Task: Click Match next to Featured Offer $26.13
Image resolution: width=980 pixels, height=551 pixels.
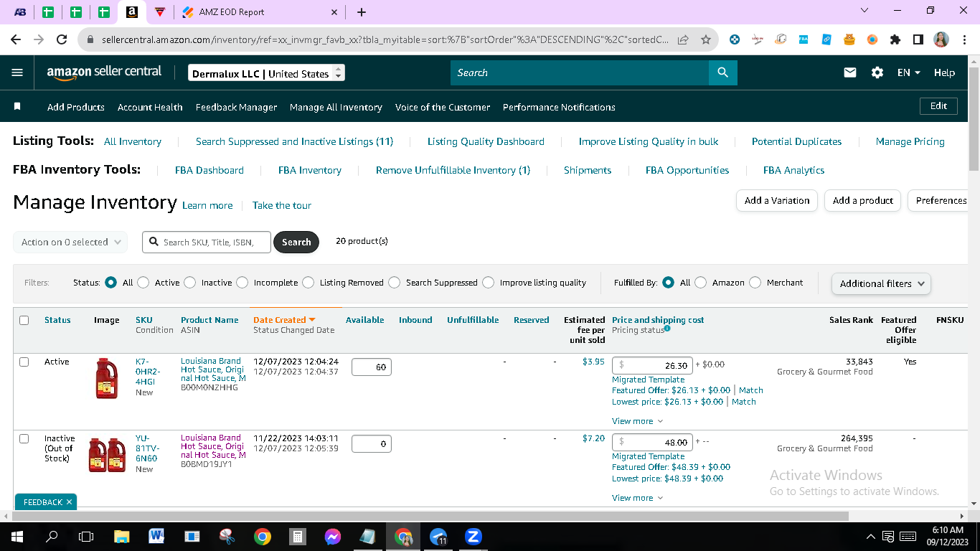Action: coord(751,390)
